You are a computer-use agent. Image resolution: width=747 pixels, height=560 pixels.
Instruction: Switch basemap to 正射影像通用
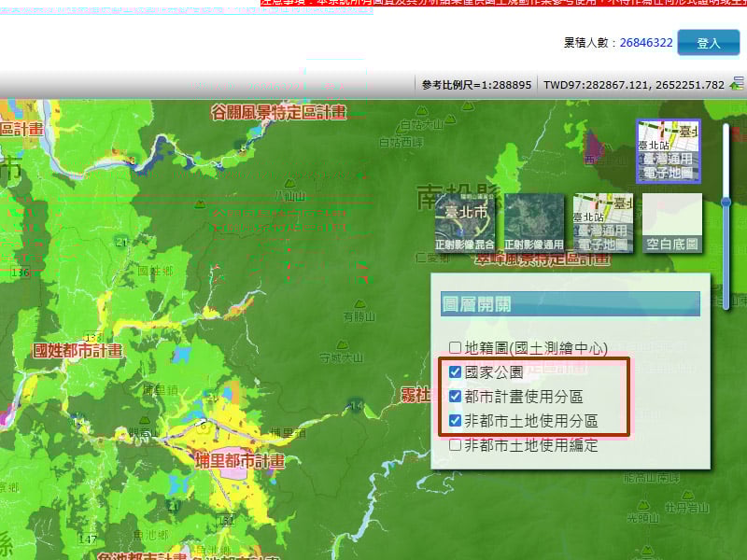(534, 223)
